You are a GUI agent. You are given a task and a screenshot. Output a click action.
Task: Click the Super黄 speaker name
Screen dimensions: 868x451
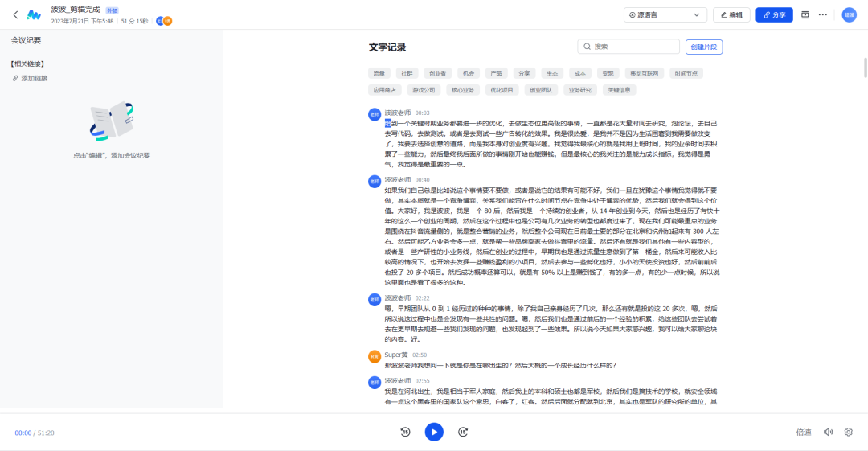point(396,355)
